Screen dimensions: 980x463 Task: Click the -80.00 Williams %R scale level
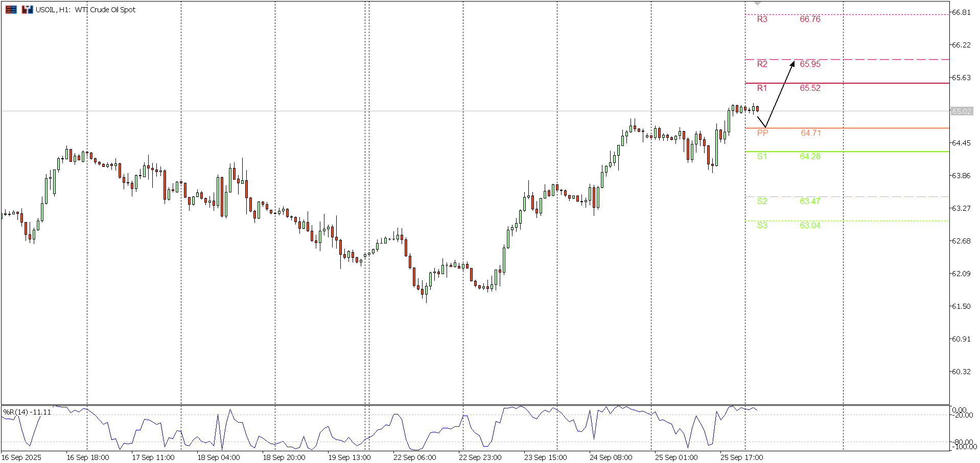tap(962, 442)
